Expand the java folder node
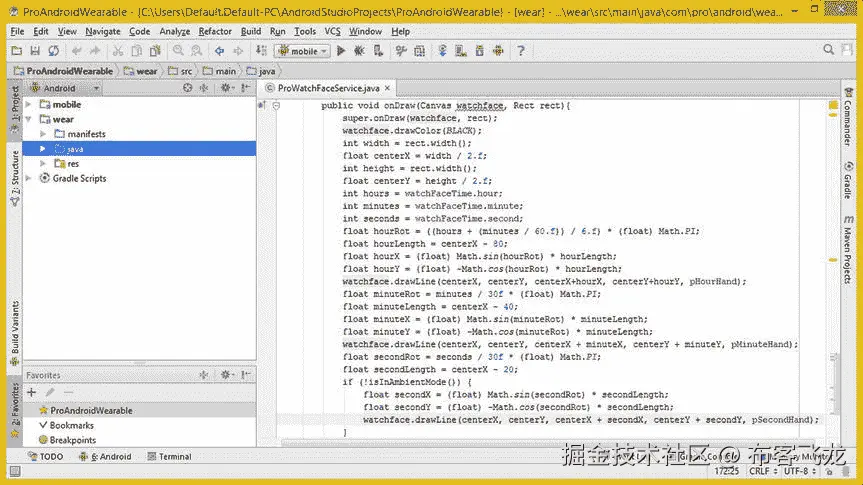 tap(43, 149)
